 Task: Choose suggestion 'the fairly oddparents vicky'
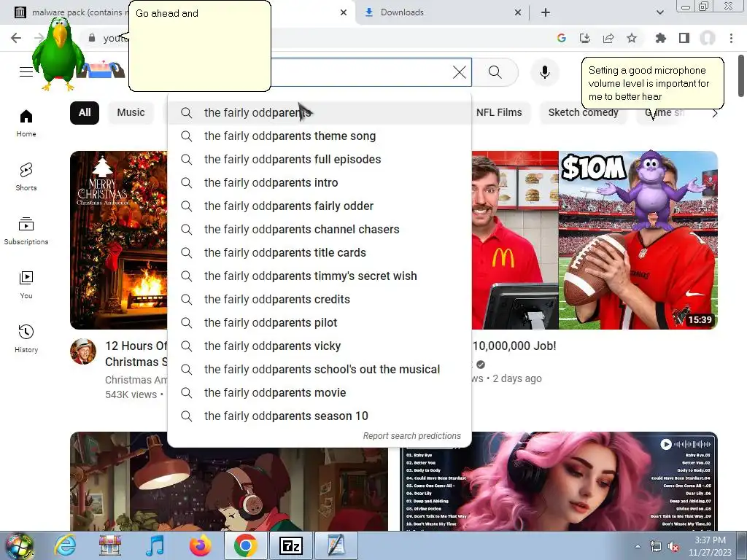320,346
